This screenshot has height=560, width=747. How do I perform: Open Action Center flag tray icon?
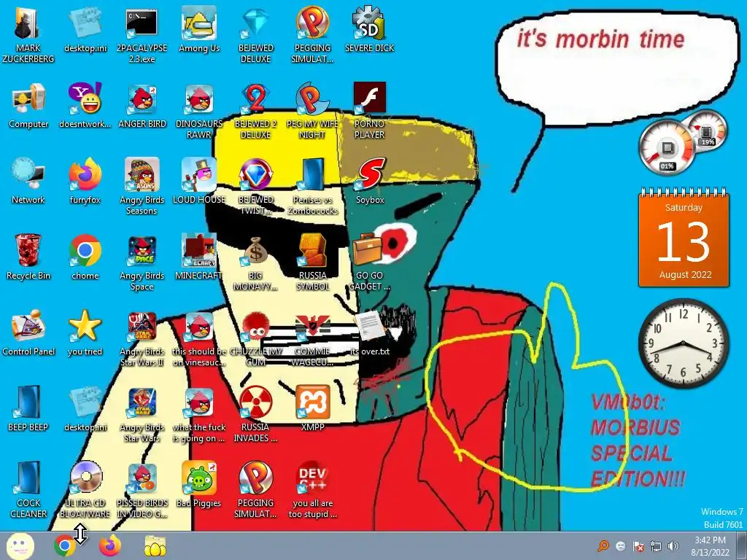[638, 546]
